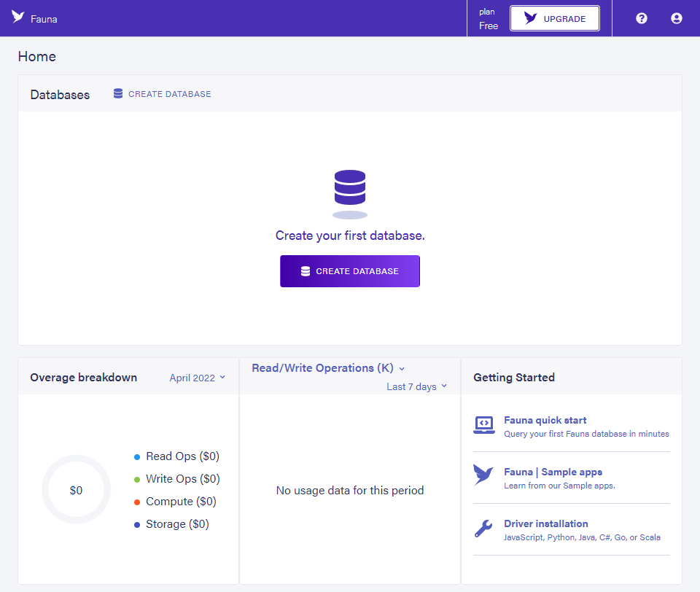Open the Last 7 days dropdown
The height and width of the screenshot is (592, 700).
[416, 386]
